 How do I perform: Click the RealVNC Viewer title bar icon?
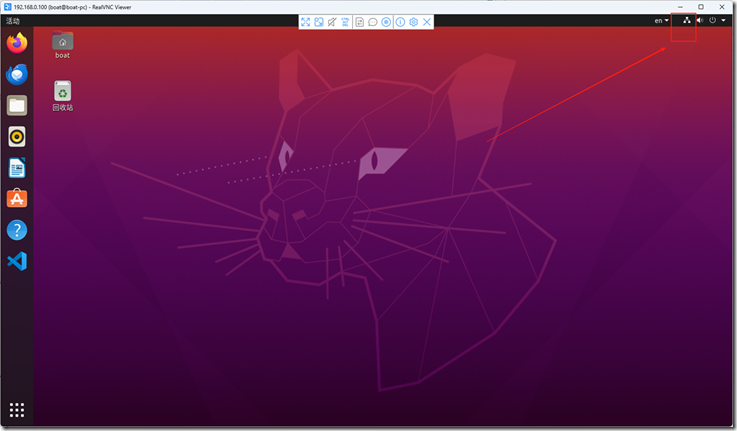click(7, 7)
